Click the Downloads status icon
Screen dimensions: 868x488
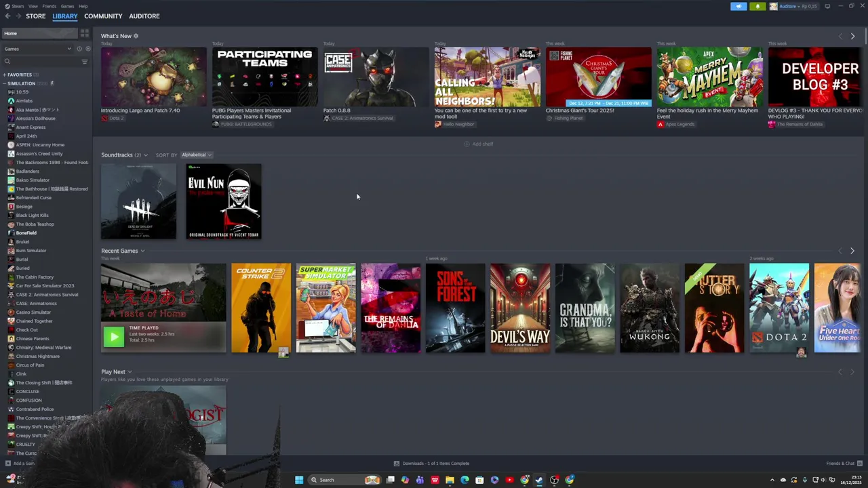(397, 464)
